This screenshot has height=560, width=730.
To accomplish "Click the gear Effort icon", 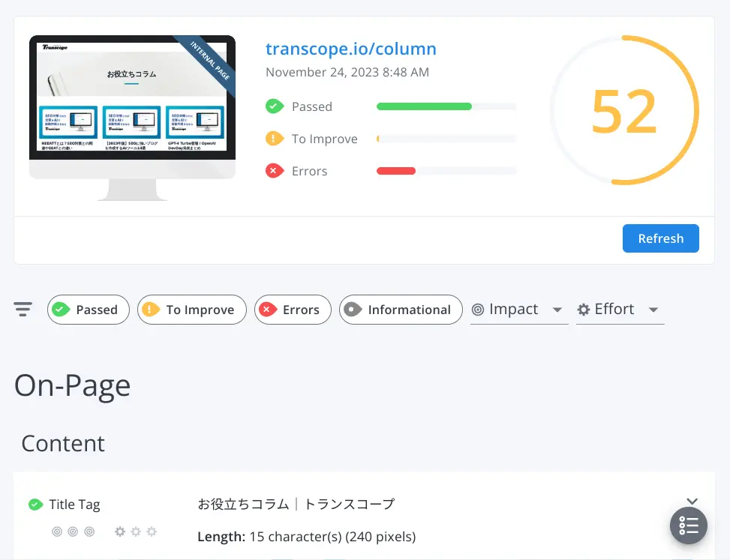I will pyautogui.click(x=583, y=309).
